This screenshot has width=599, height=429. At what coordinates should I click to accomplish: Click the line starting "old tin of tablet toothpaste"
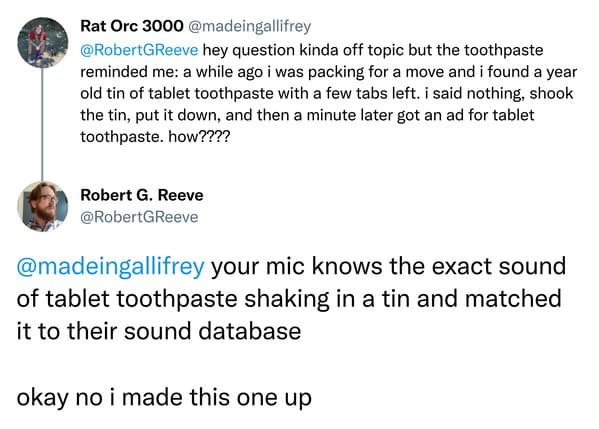click(327, 94)
